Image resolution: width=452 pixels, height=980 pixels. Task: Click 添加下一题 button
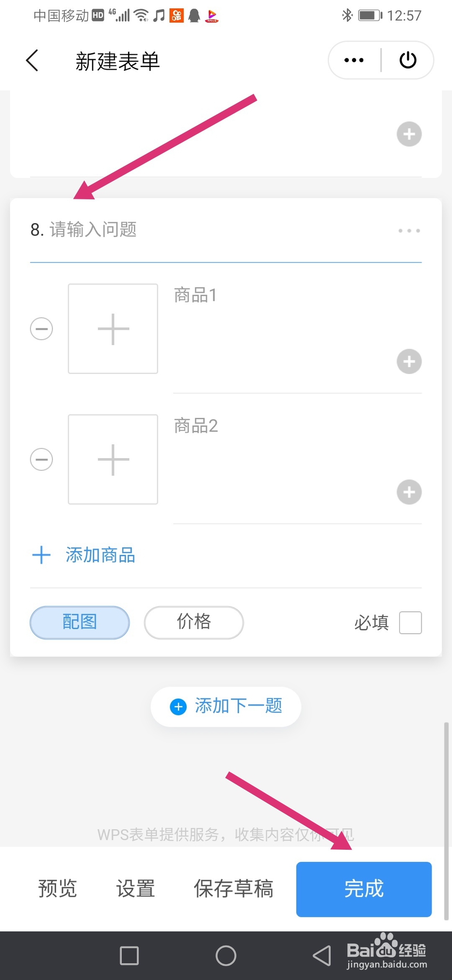[x=226, y=706]
